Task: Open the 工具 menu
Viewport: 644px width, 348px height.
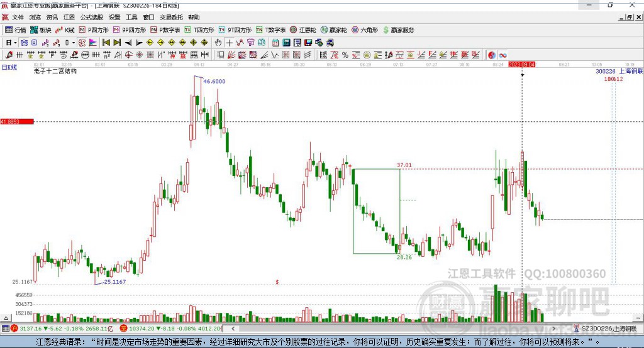Action: tap(131, 17)
